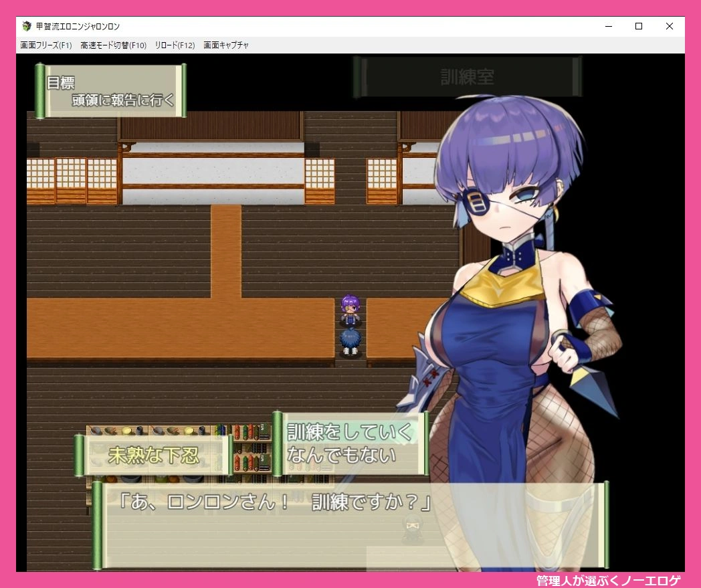
Task: Click the leftmost shoji sliding door
Action: point(39,181)
